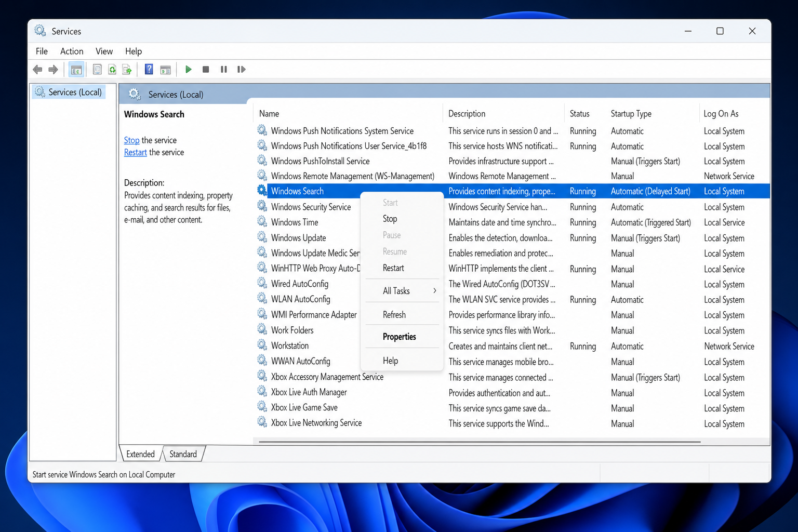This screenshot has height=532, width=798.
Task: Select Windows Push Notifications System Service row
Action: 512,131
